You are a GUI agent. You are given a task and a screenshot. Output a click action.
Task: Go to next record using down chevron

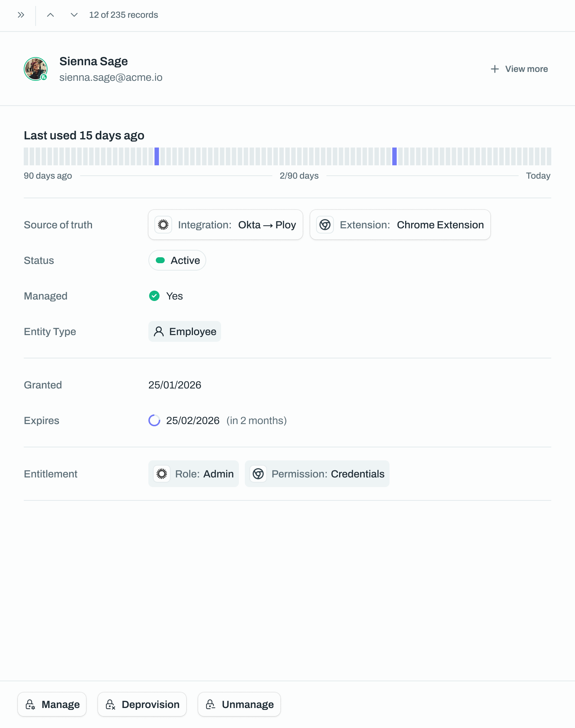[x=74, y=15]
